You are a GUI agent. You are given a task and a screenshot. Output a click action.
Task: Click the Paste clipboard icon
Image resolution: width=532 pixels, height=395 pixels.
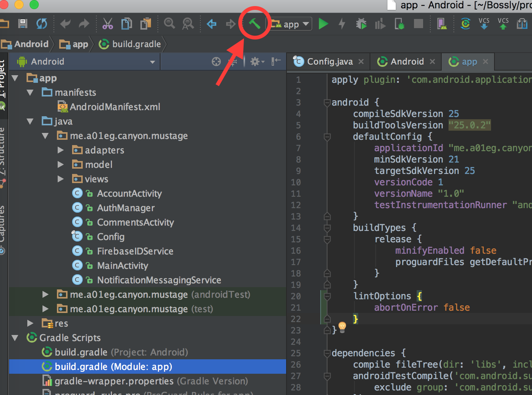point(146,24)
